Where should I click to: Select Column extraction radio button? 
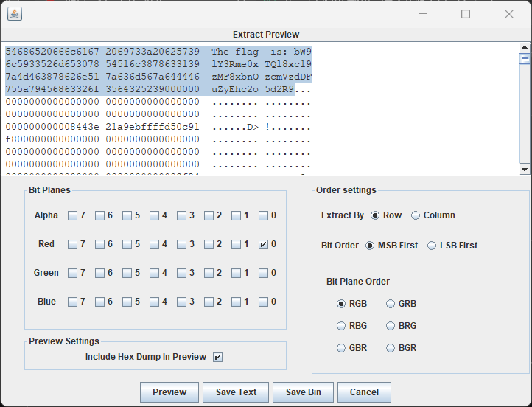[x=416, y=215]
